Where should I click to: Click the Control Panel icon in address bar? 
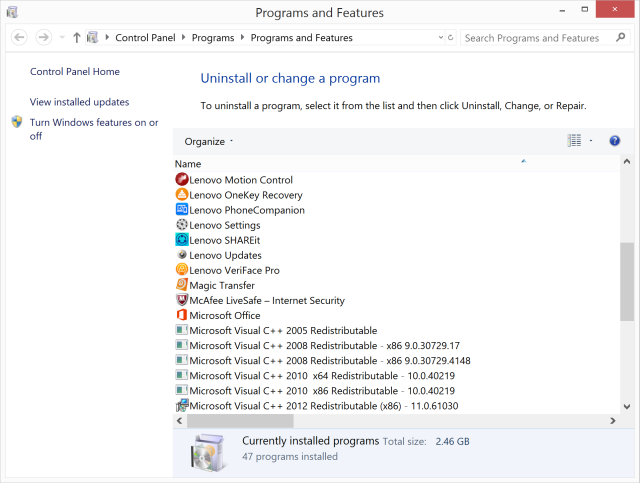coord(93,38)
